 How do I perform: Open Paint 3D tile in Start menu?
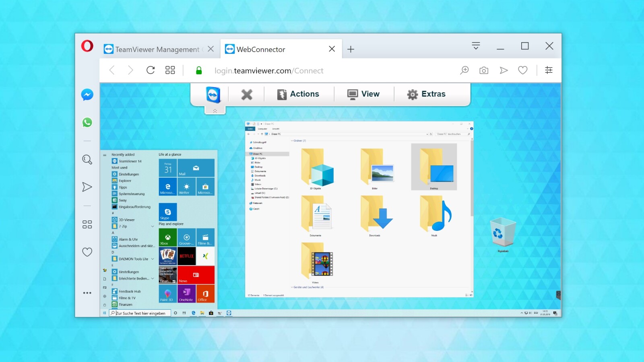pyautogui.click(x=168, y=294)
